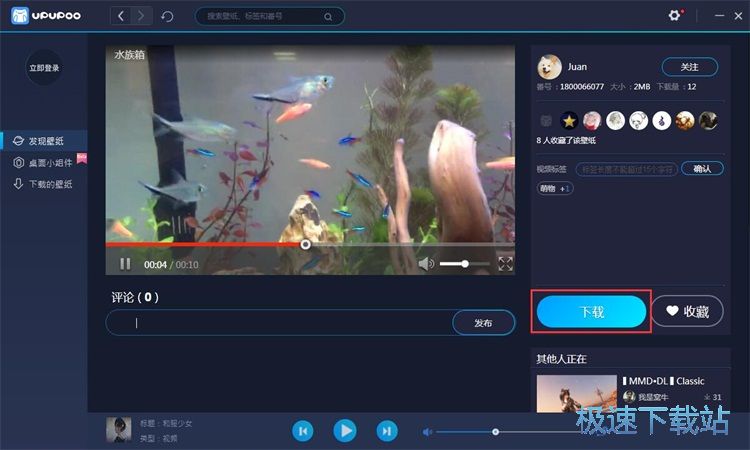This screenshot has width=750, height=450.
Task: Enter fullscreen for the video preview
Action: (505, 263)
